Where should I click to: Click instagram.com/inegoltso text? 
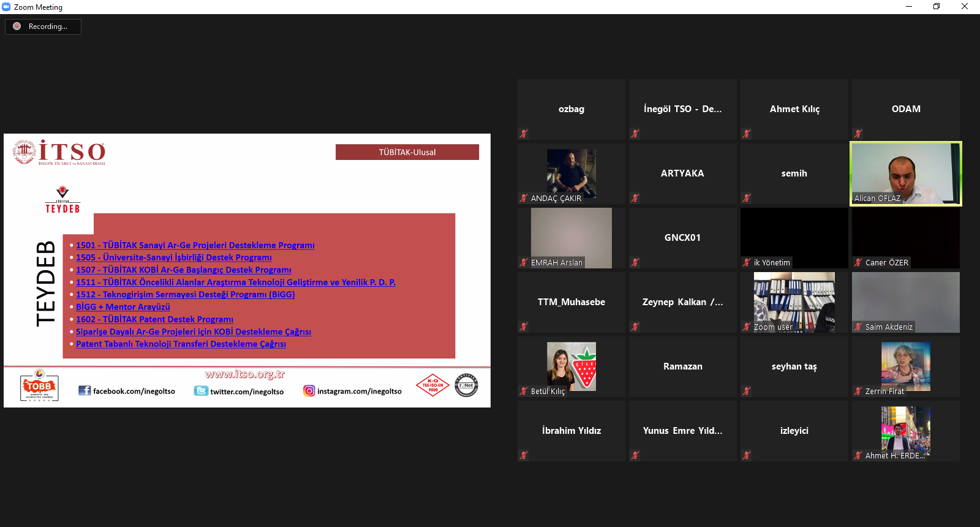click(x=360, y=391)
